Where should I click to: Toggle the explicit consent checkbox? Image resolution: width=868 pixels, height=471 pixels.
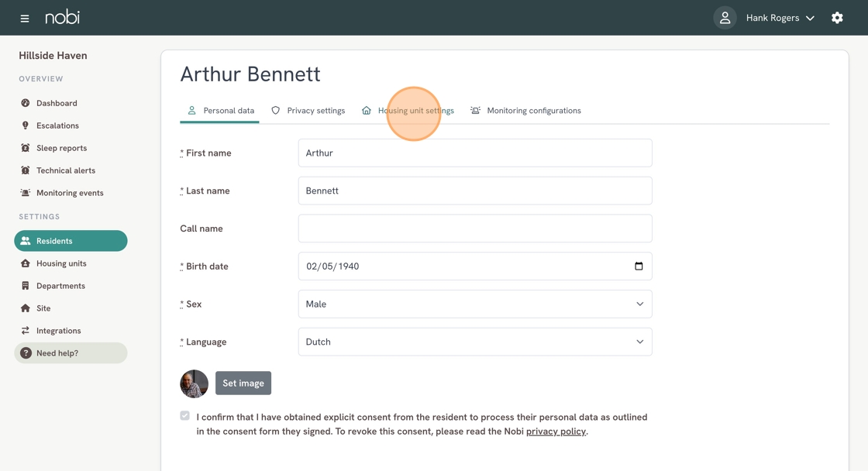pos(185,416)
